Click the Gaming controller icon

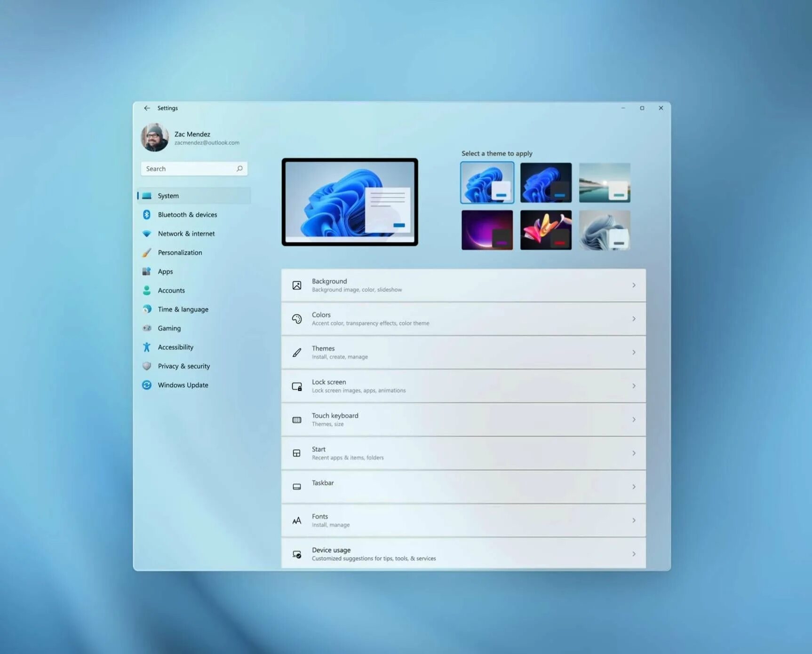[147, 328]
